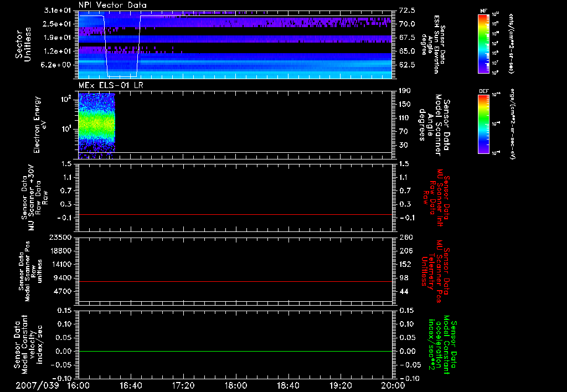This screenshot has height=392, width=567.
Task: Click the Sector Unitless axis label
Action: click(23, 44)
